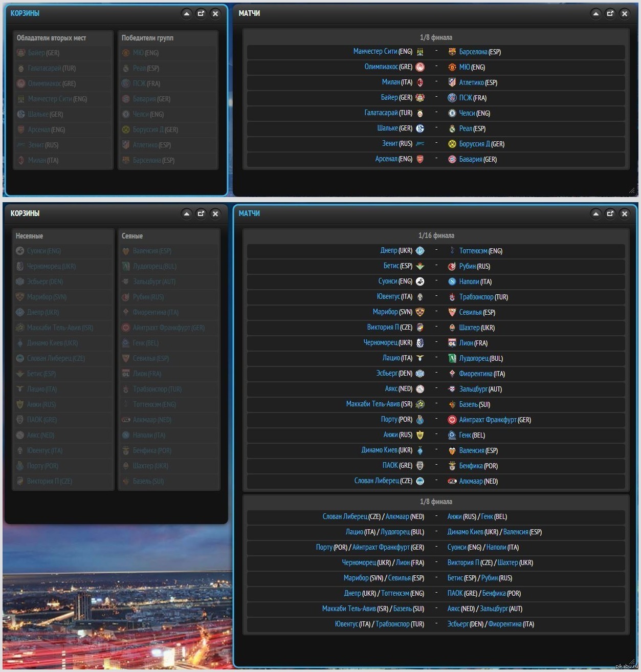Open 'Трабзонспор' link in the 1/16 finals list
The image size is (641, 672).
tap(476, 297)
